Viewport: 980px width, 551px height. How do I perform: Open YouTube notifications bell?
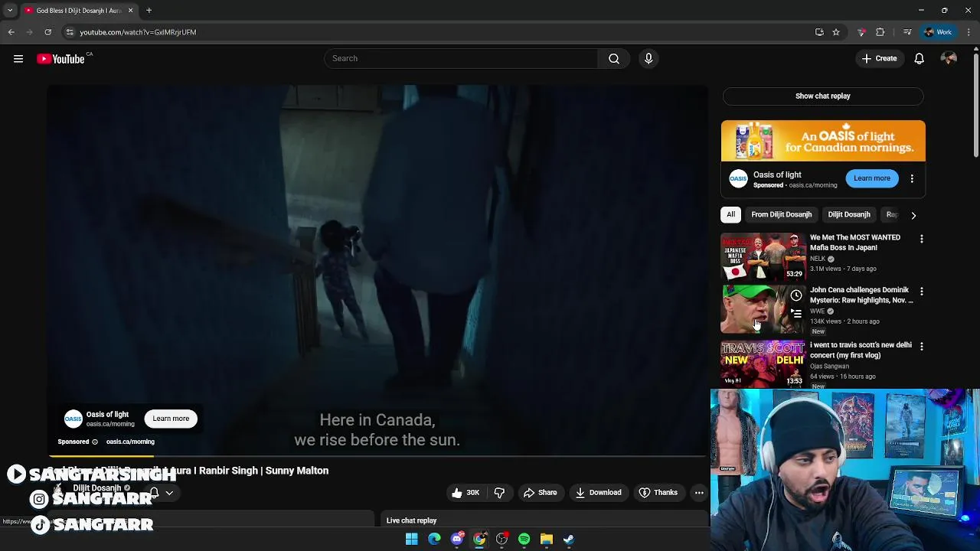(x=919, y=59)
